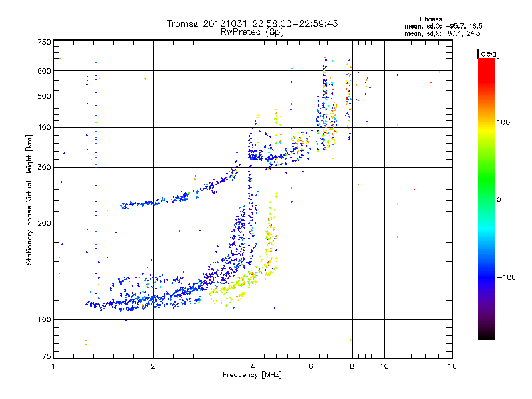Image resolution: width=532 pixels, height=399 pixels.
Task: Click the plot title 'Tromsø 20121031 22:58:00-22:59:43'
Action: point(252,23)
